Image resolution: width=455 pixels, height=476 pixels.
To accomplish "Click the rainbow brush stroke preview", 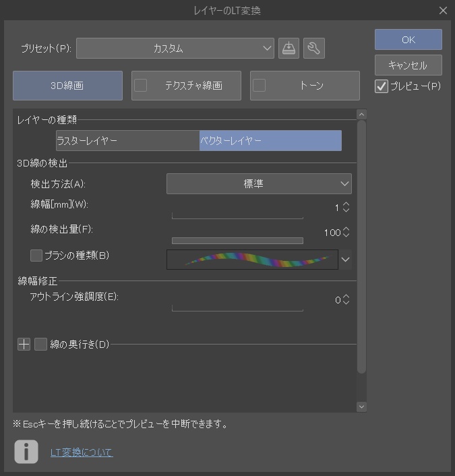I will coord(252,260).
